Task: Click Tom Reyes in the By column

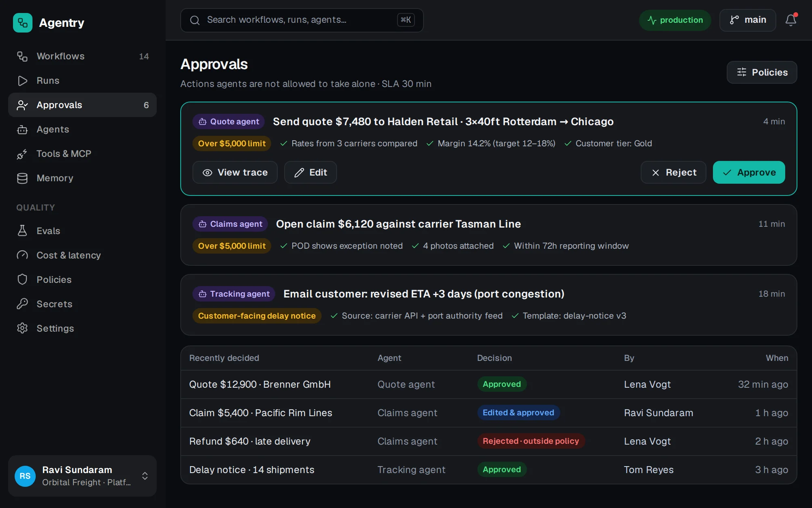Action: (x=648, y=470)
